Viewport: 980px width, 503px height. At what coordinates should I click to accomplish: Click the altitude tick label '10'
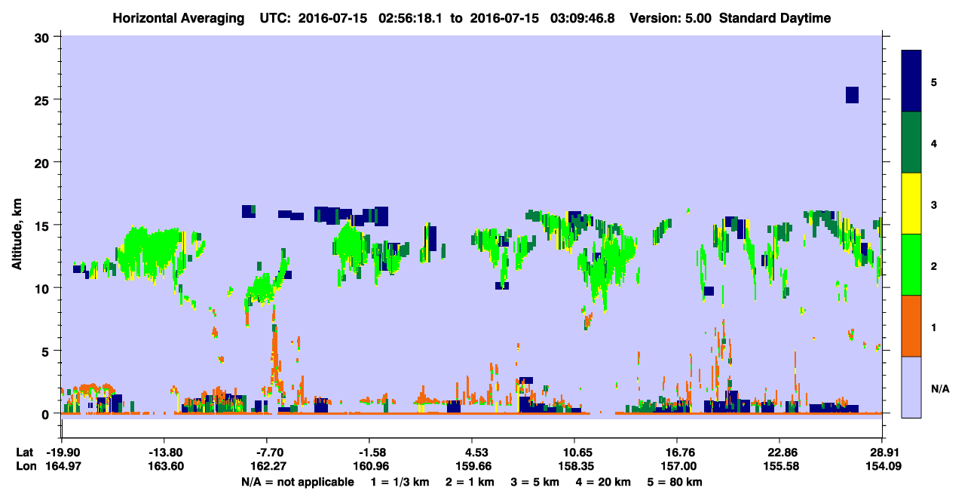[x=43, y=288]
